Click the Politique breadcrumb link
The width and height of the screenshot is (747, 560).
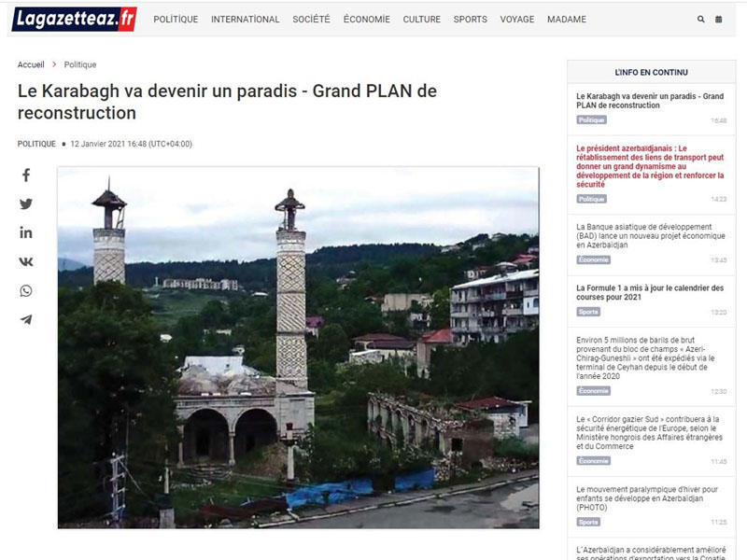[x=80, y=64]
